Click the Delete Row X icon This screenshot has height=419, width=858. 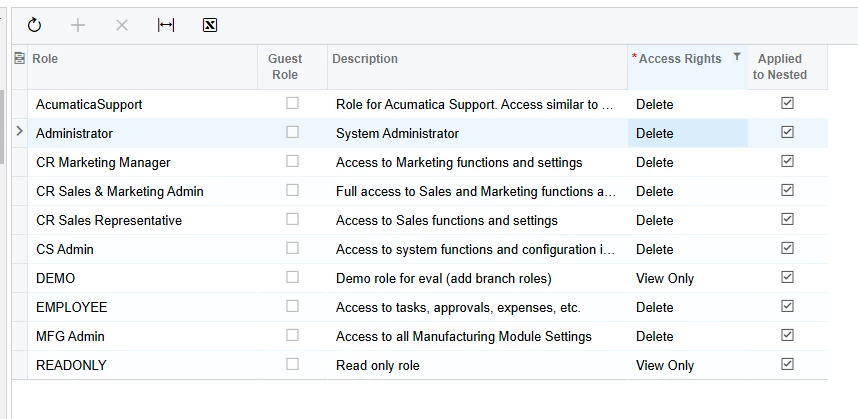[x=122, y=25]
